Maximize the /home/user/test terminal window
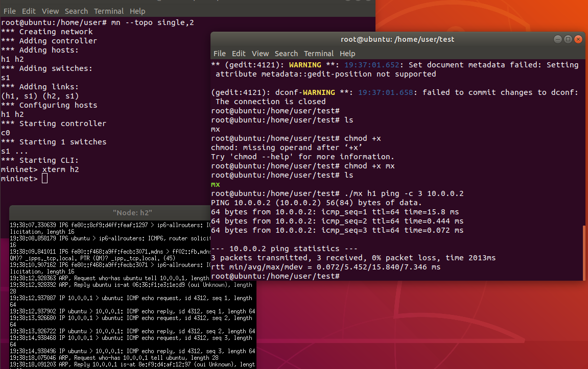 568,39
